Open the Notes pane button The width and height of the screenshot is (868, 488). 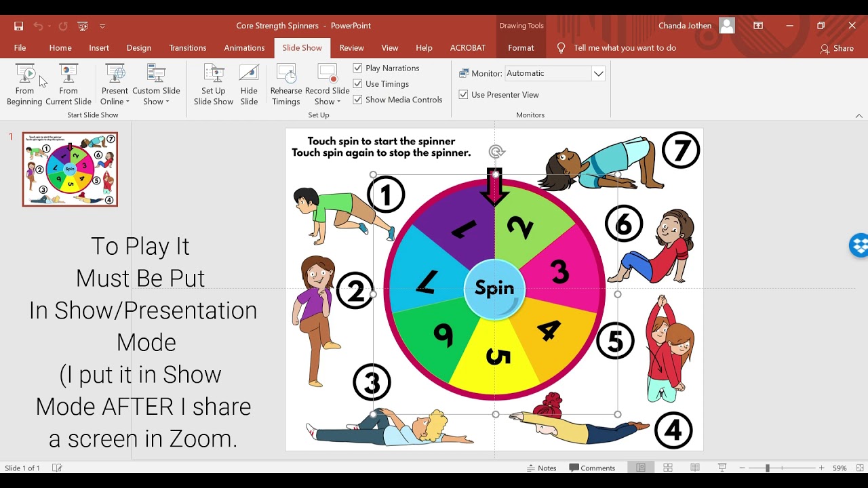tap(542, 468)
